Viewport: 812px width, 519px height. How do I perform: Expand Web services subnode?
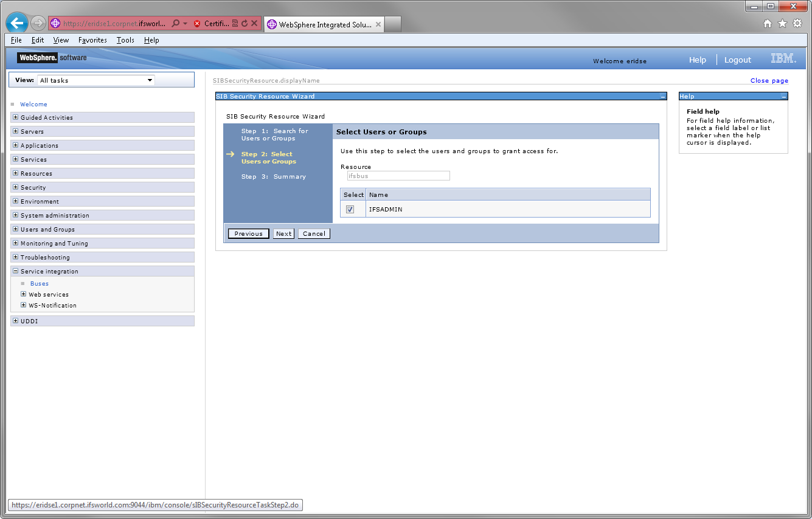(x=24, y=294)
